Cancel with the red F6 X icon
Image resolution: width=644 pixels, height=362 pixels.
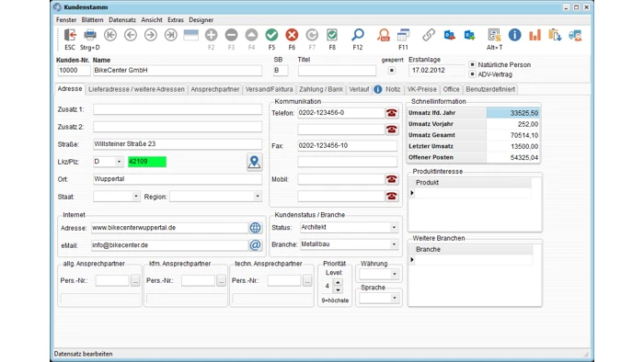[292, 35]
